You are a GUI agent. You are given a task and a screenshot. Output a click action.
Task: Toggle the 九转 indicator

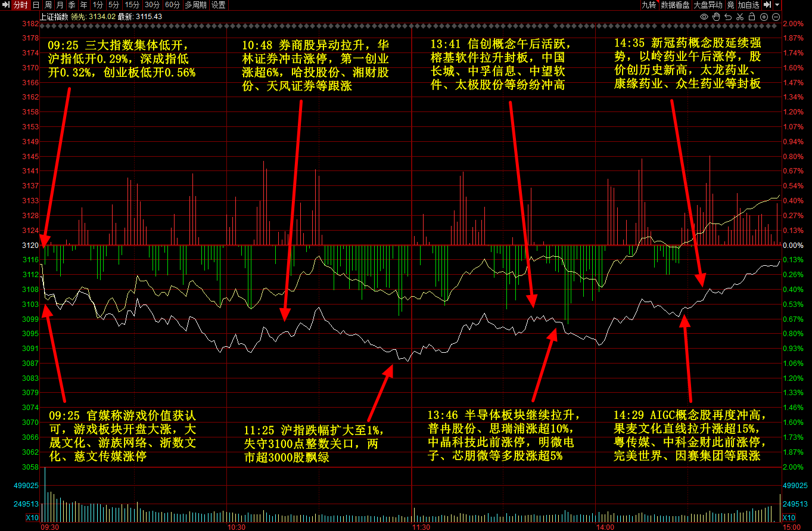[x=649, y=5]
